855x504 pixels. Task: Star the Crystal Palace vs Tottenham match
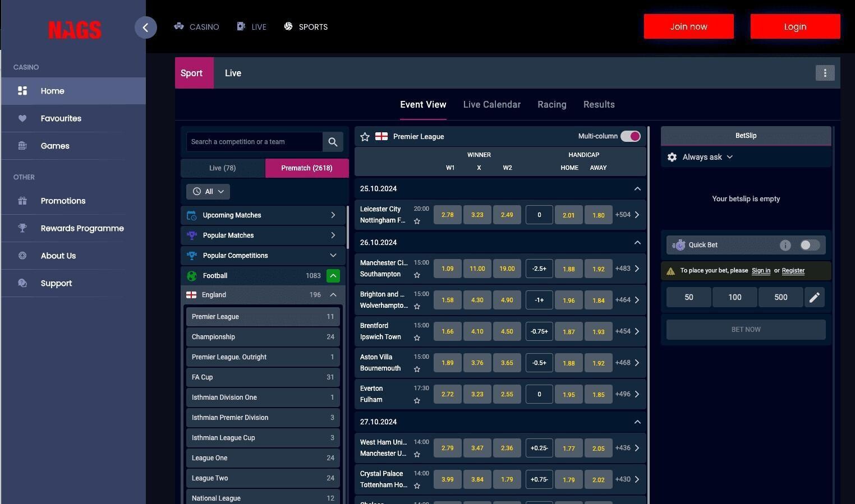tap(417, 486)
